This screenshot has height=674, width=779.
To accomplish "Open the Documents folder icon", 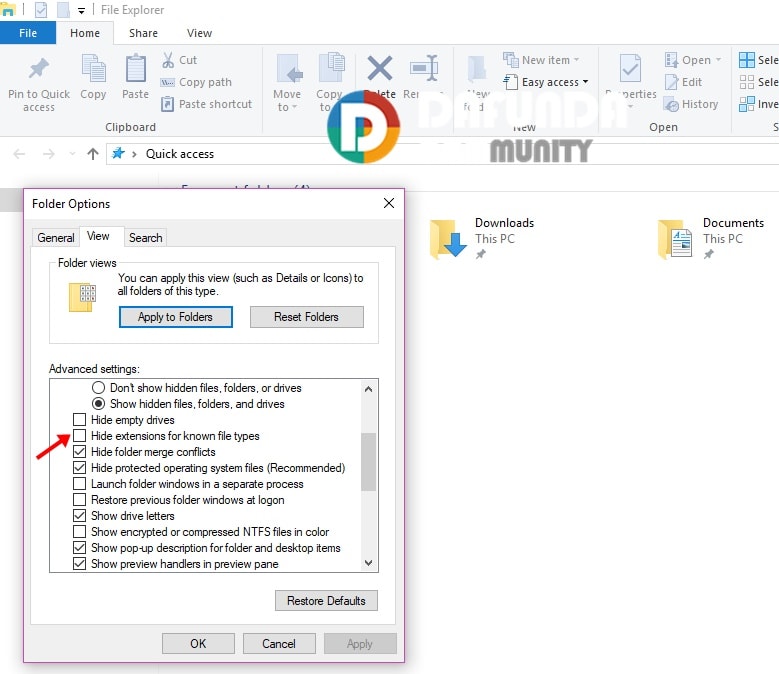I will (x=676, y=239).
